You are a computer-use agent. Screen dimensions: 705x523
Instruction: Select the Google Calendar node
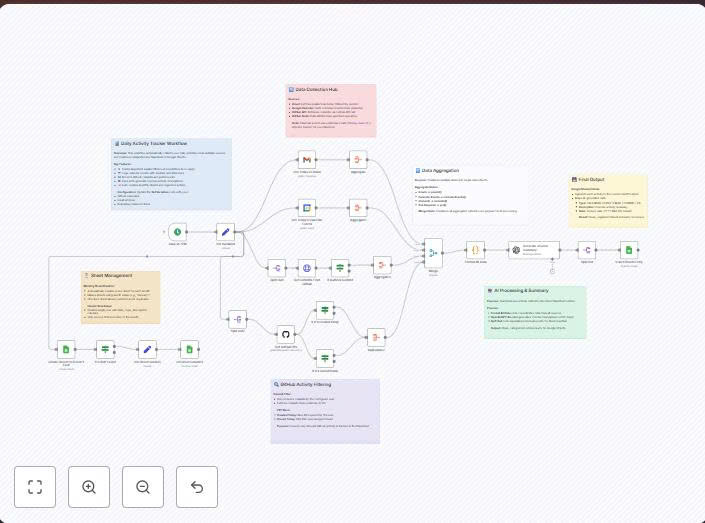pyautogui.click(x=307, y=208)
